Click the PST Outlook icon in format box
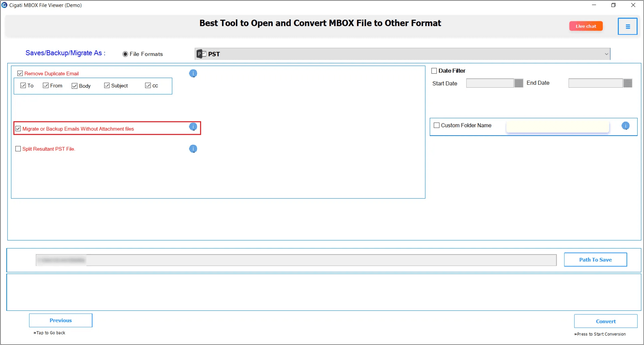 click(201, 54)
